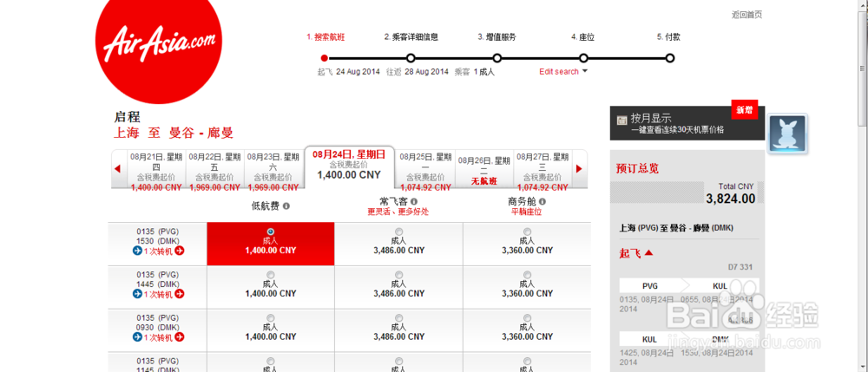Viewport: 868px width, 372px height.
Task: Choose the 08月26日 no-flight date tab
Action: [484, 172]
